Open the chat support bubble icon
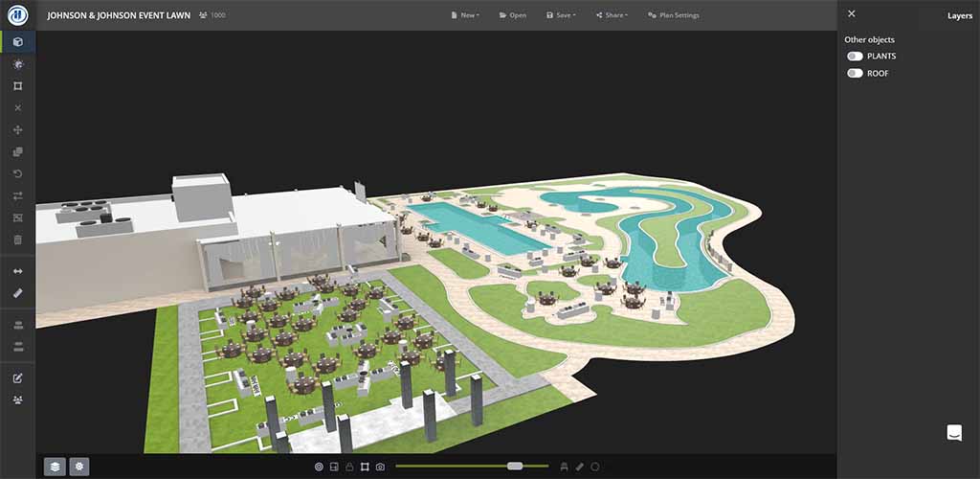The image size is (980, 479). 954,433
